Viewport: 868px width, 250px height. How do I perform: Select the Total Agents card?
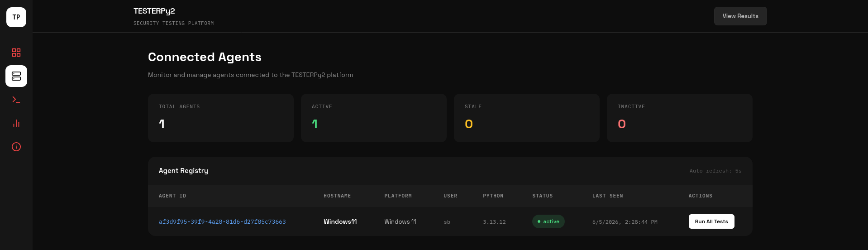click(221, 118)
